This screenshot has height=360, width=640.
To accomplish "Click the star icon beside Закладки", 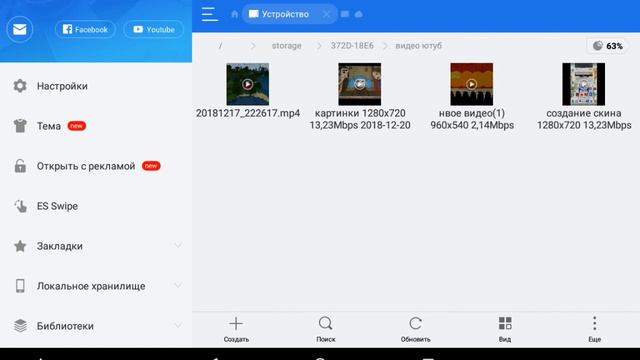I will tap(20, 246).
